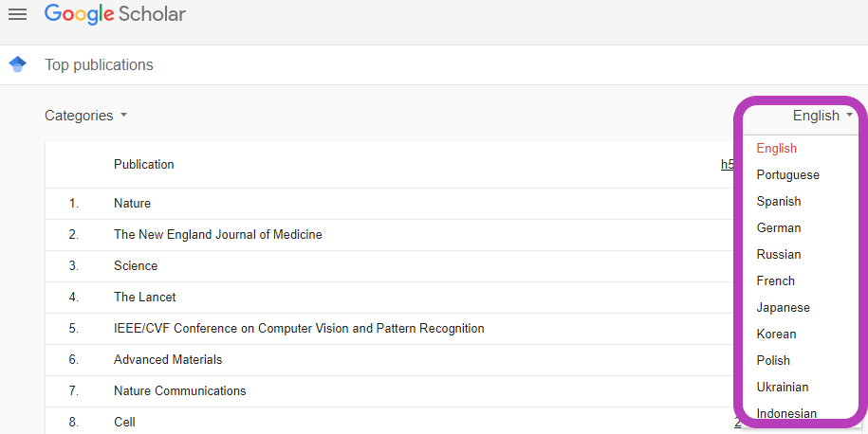Select Polish language option
The image size is (868, 434).
tap(801, 360)
